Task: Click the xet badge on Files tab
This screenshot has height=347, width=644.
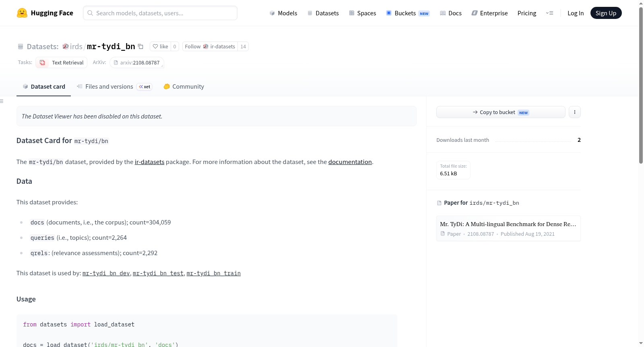Action: [x=144, y=87]
